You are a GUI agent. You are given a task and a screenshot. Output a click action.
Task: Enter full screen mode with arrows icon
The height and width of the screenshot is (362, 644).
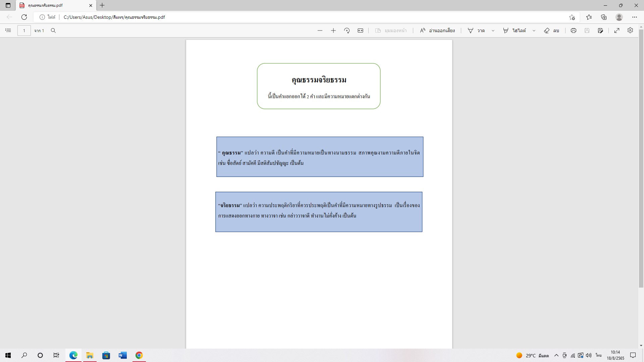pos(617,31)
